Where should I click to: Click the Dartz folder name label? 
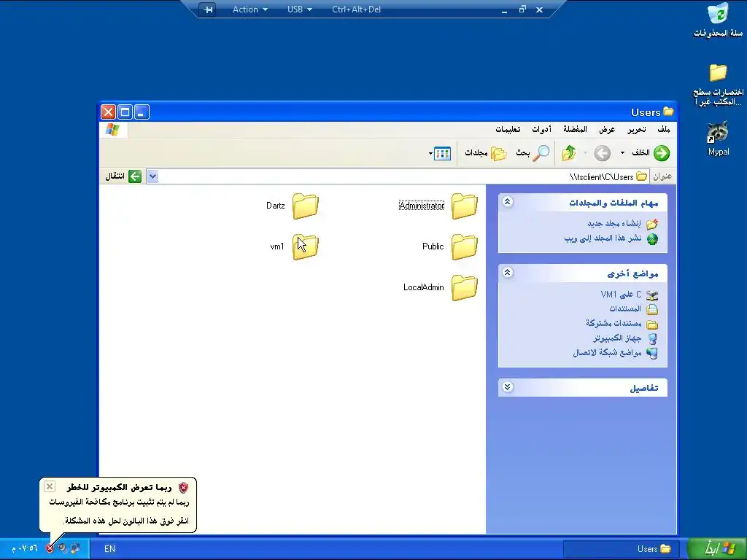(x=275, y=206)
